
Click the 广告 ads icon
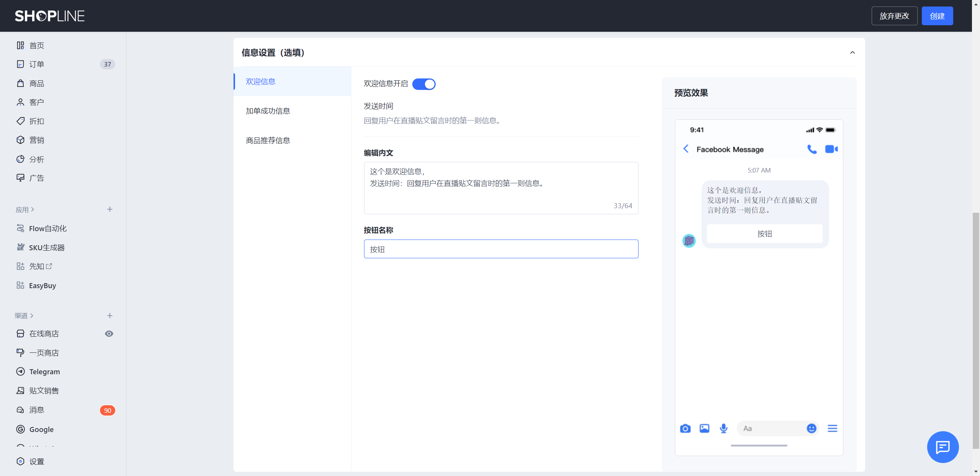pos(20,178)
